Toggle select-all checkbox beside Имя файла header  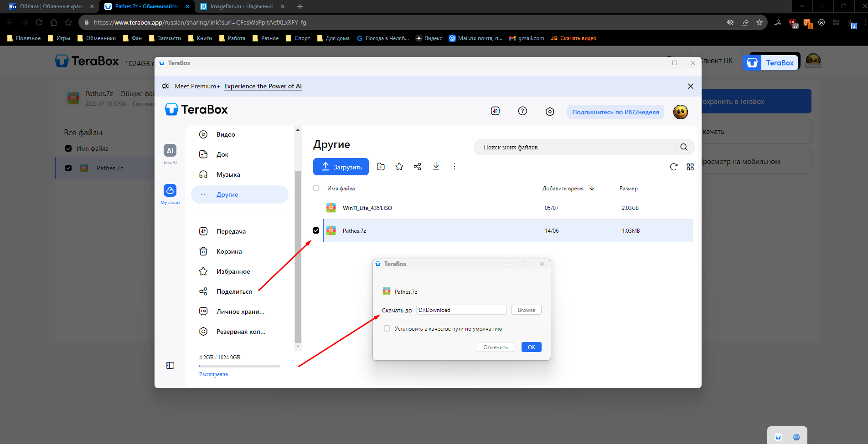tap(316, 188)
